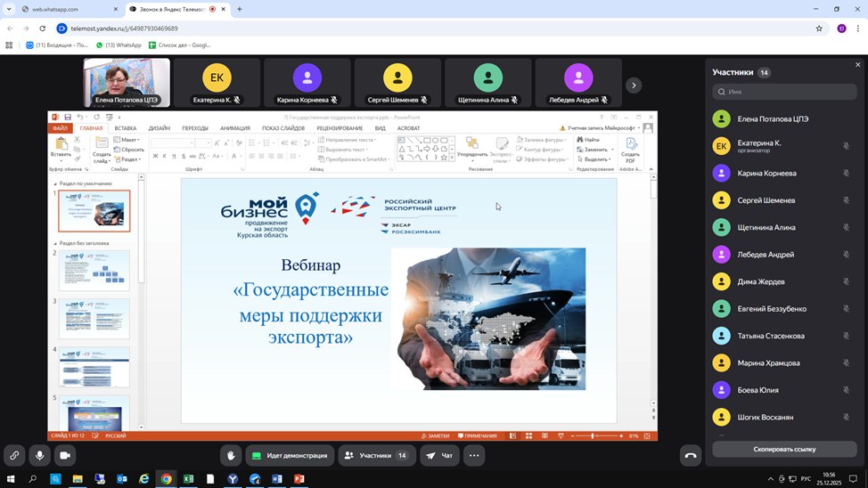
Task: Click the Идет демонстрация button
Action: pyautogui.click(x=290, y=455)
